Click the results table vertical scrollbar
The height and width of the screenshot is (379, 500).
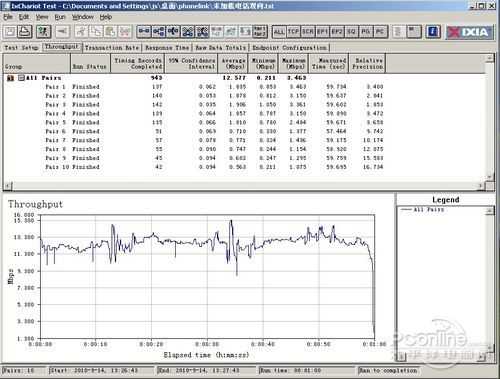click(x=489, y=118)
